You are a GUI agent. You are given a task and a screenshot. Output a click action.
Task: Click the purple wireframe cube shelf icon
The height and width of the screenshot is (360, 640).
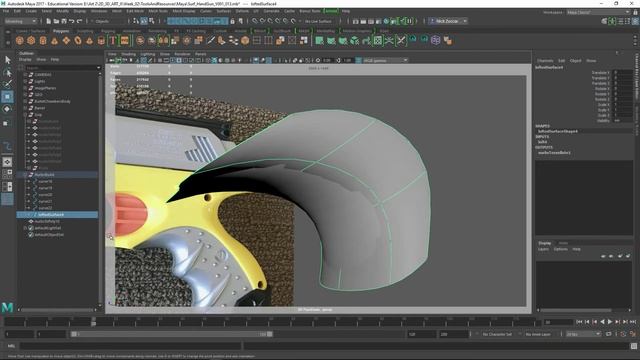[x=436, y=40]
